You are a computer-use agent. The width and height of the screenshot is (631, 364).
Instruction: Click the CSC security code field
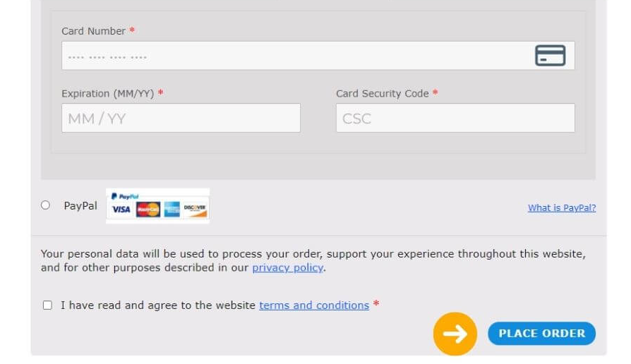[455, 118]
